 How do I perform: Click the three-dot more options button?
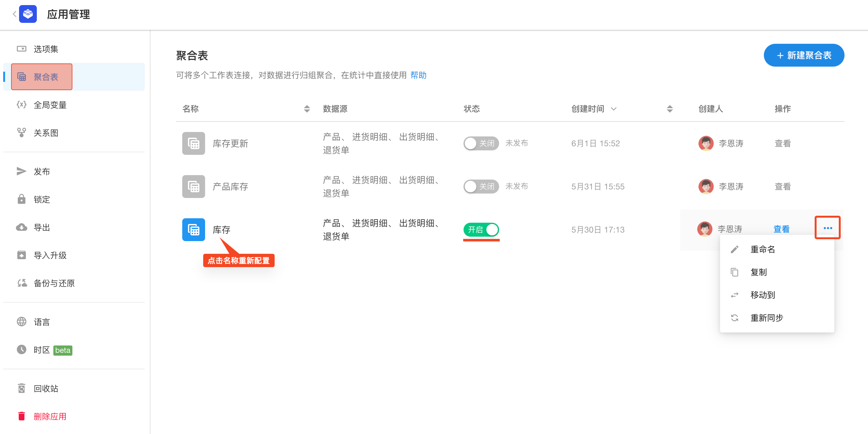click(x=827, y=228)
